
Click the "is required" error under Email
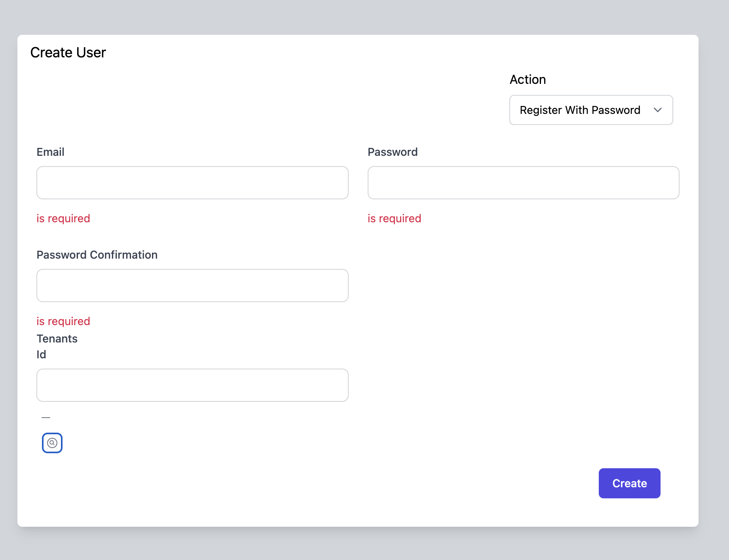(x=63, y=218)
